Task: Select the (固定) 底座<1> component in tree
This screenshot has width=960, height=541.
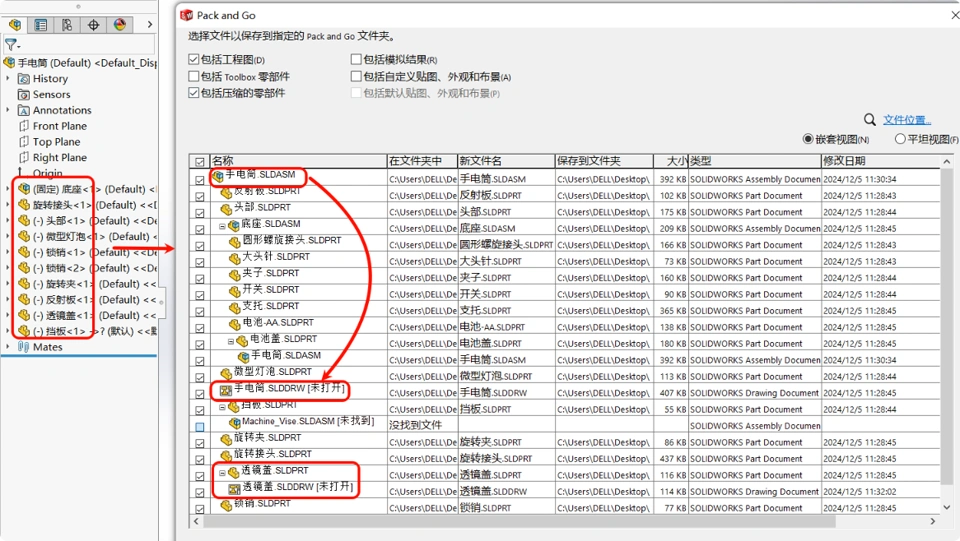Action: click(x=86, y=189)
